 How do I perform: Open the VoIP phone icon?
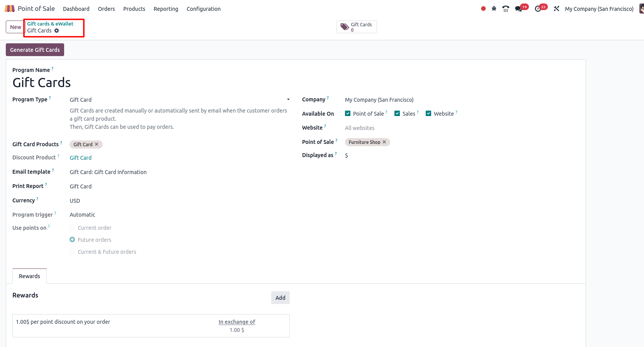pyautogui.click(x=506, y=9)
